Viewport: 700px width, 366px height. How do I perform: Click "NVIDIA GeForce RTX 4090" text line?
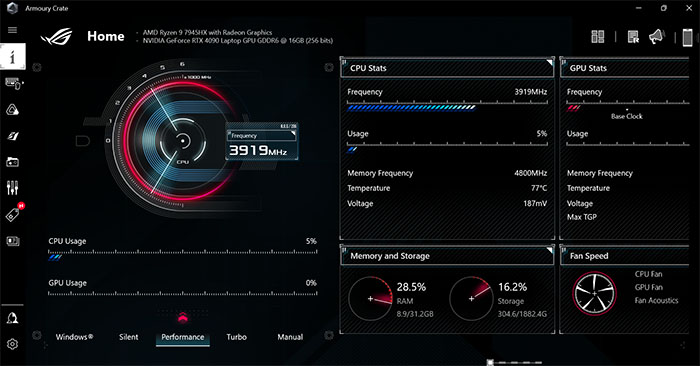point(238,41)
